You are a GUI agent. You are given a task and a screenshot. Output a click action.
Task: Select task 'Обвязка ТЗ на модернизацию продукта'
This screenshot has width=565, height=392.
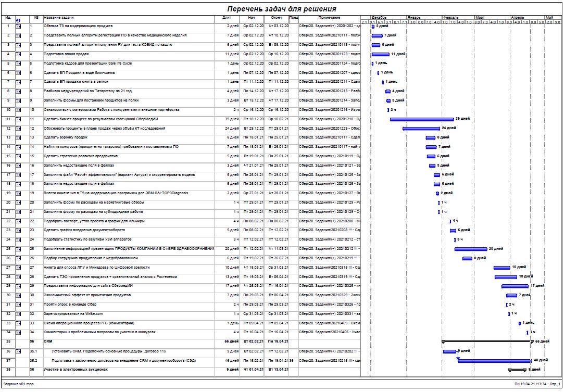78,27
